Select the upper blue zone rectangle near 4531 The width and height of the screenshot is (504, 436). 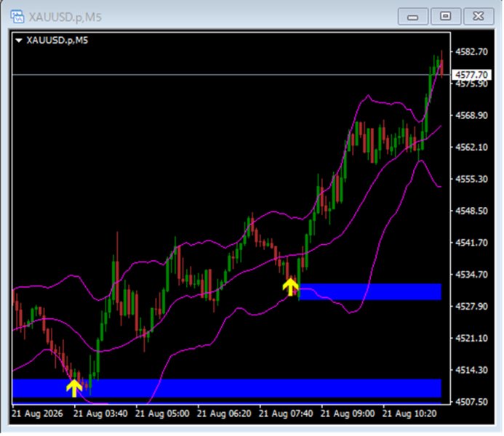pos(370,292)
